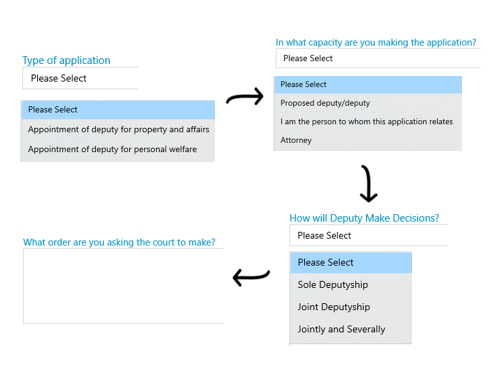This screenshot has height=385, width=503.
Task: Click the downward curved arrow
Action: (x=369, y=183)
